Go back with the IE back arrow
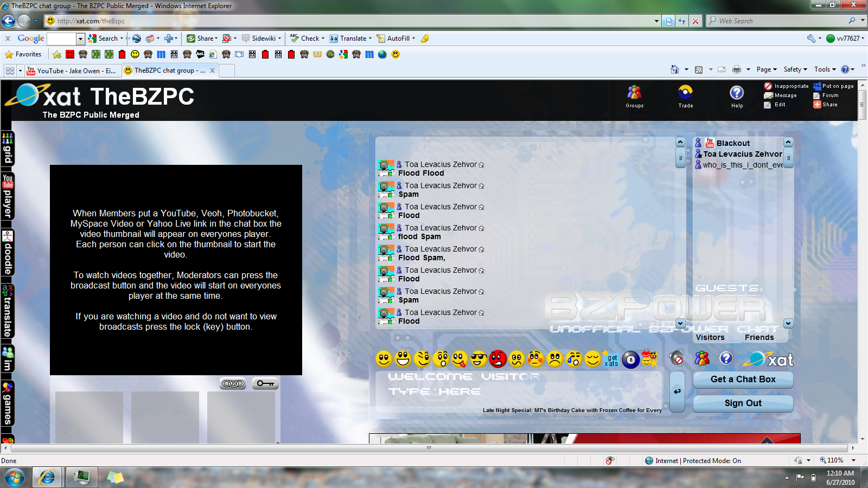 (x=8, y=21)
